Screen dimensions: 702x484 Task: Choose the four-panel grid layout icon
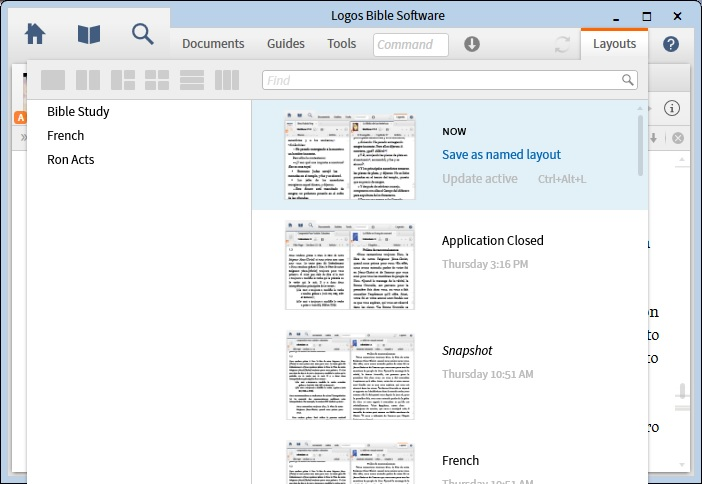157,80
